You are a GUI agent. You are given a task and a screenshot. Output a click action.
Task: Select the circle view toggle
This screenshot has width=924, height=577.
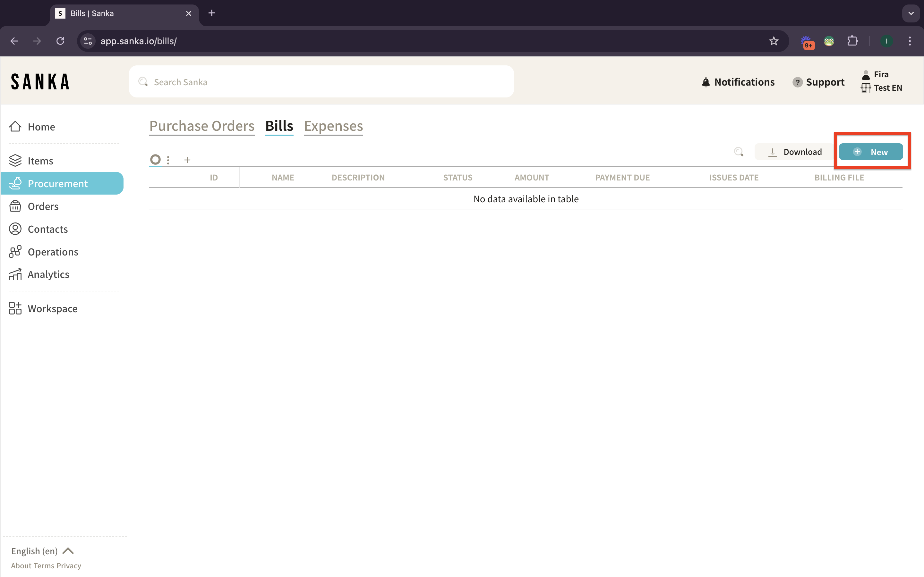click(x=155, y=160)
